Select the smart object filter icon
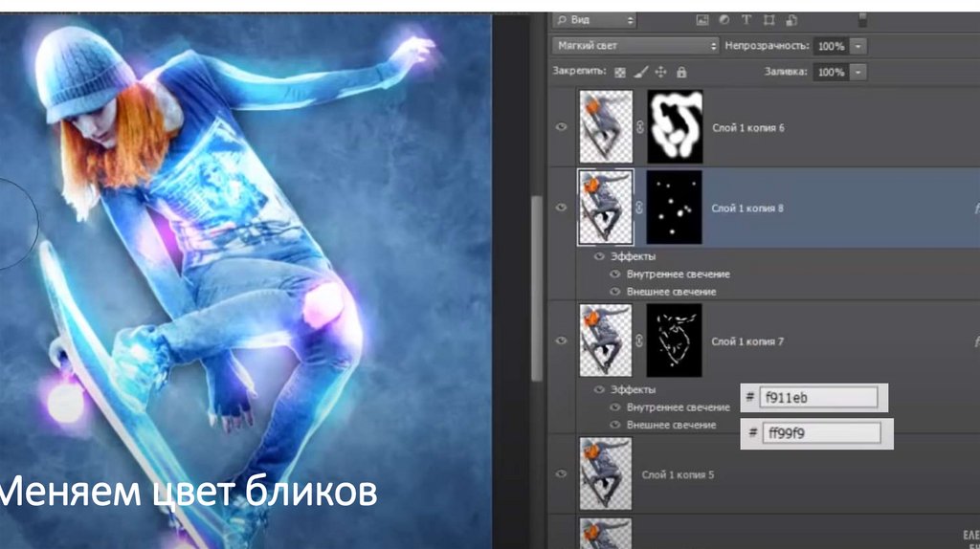 (x=791, y=20)
